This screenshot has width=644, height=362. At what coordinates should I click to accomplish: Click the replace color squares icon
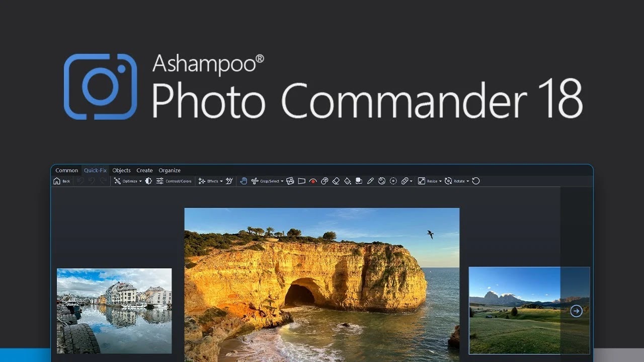point(359,181)
